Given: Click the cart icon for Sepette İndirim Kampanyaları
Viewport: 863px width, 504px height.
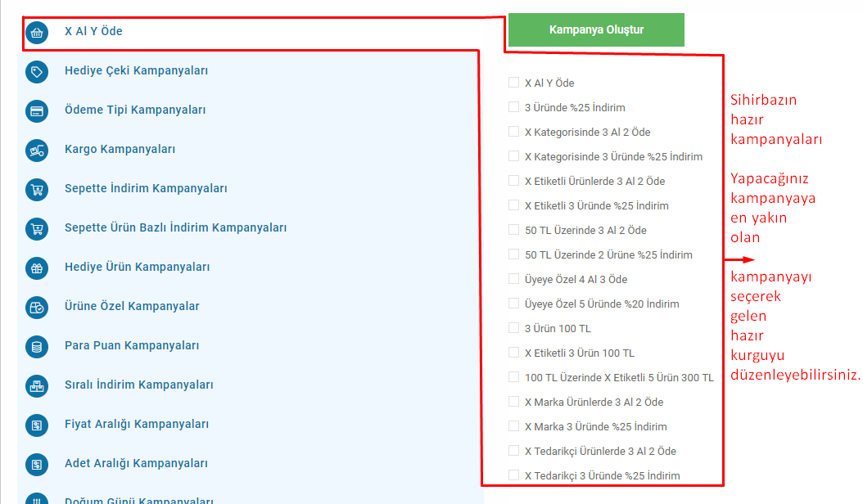Looking at the screenshot, I should [37, 189].
